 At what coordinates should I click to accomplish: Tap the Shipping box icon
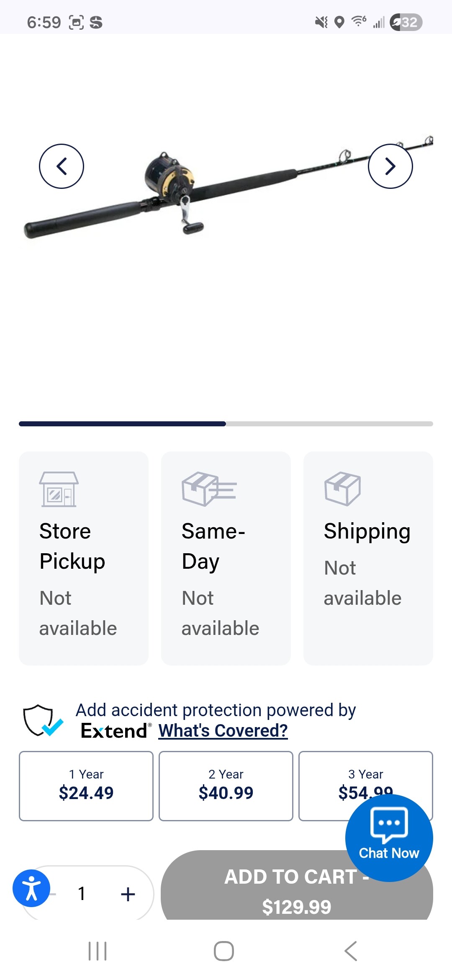(342, 489)
